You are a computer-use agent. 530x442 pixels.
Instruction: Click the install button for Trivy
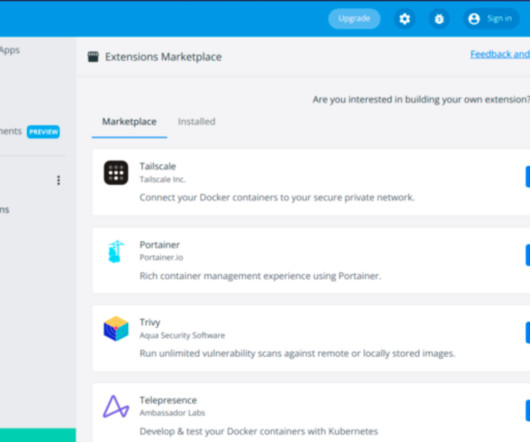528,333
